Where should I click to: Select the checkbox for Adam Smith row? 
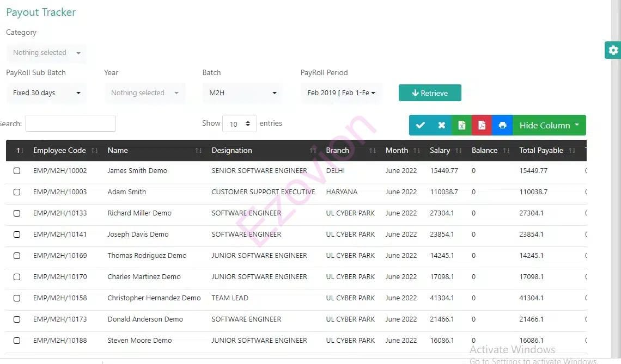coord(17,192)
